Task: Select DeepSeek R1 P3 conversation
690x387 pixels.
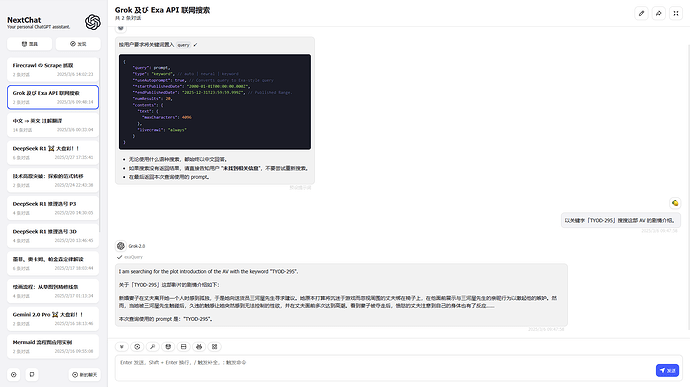Action: pos(53,208)
